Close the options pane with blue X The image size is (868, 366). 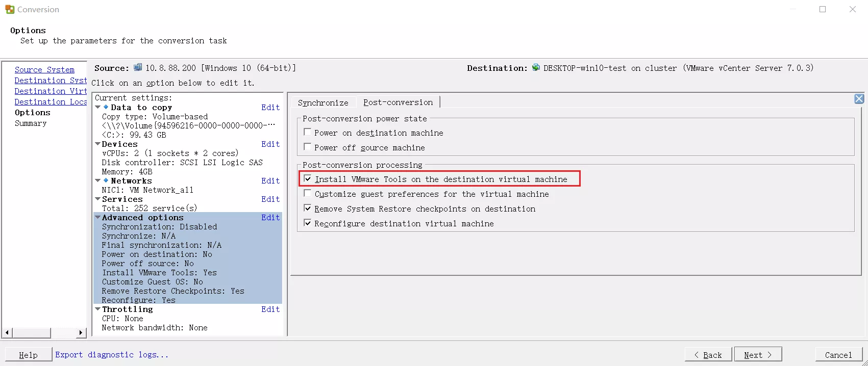[x=859, y=99]
